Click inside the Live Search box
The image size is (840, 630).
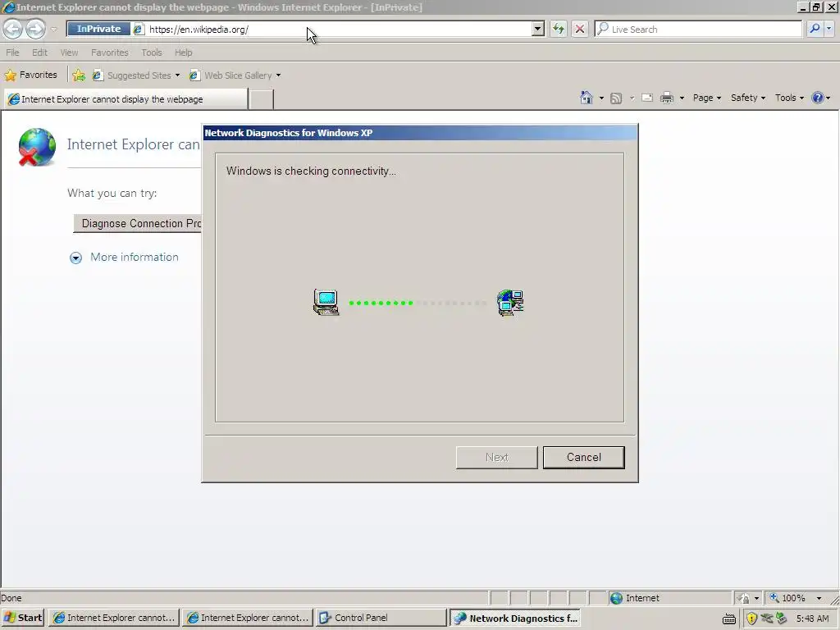pos(698,29)
